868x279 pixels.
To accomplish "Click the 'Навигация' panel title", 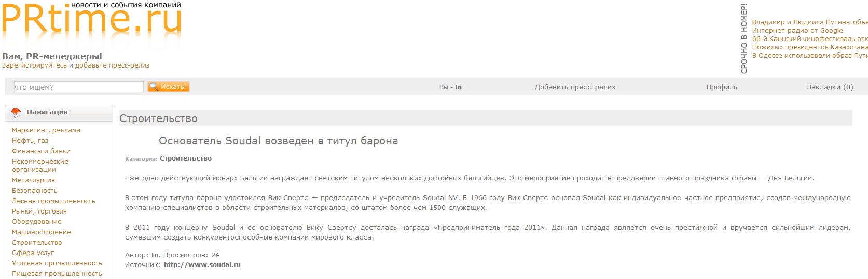I will 47,112.
